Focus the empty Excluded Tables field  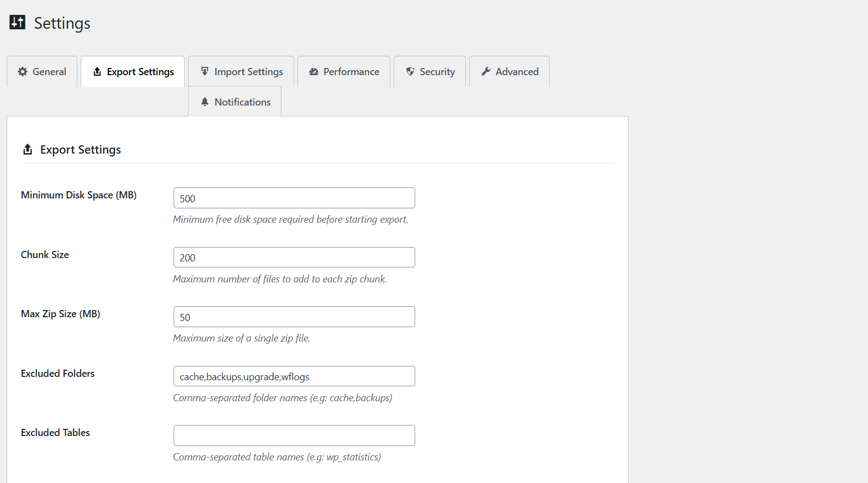click(294, 435)
